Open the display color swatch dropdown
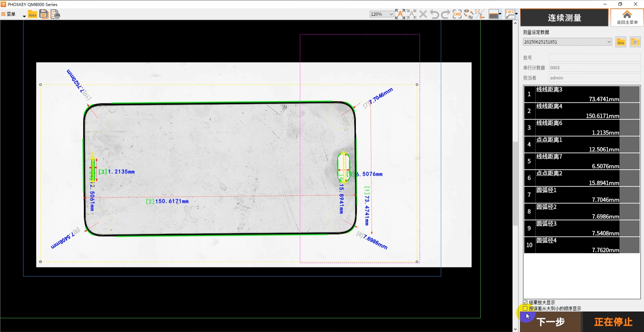This screenshot has width=644, height=332. click(500, 14)
